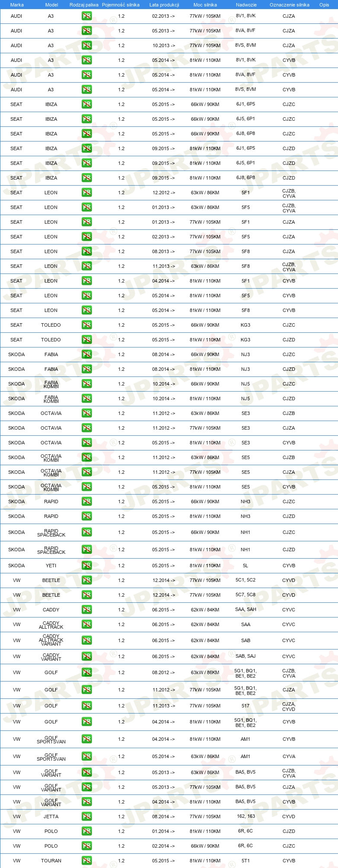
Task: Click the fuel icon in the VW POLO 01.2014 row
Action: (x=87, y=831)
